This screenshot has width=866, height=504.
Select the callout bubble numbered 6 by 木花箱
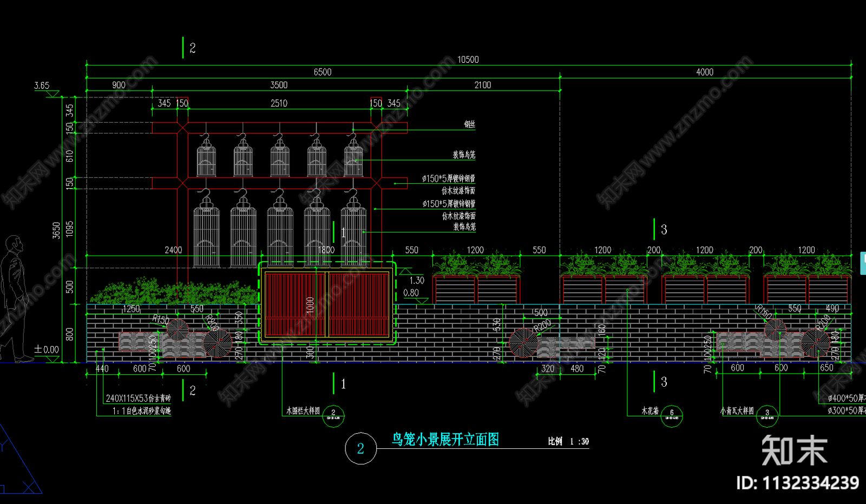pos(672,415)
